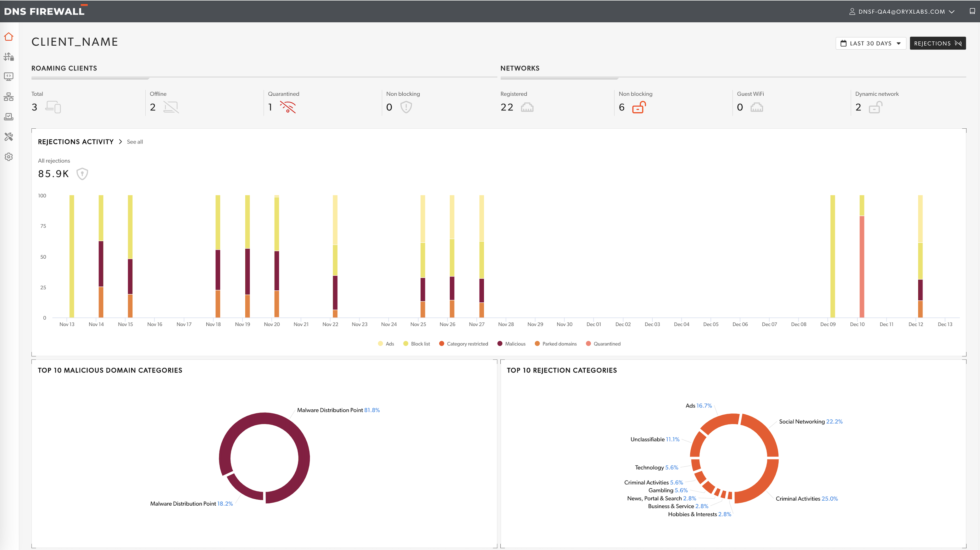Open the settings gear sidebar icon

9,157
